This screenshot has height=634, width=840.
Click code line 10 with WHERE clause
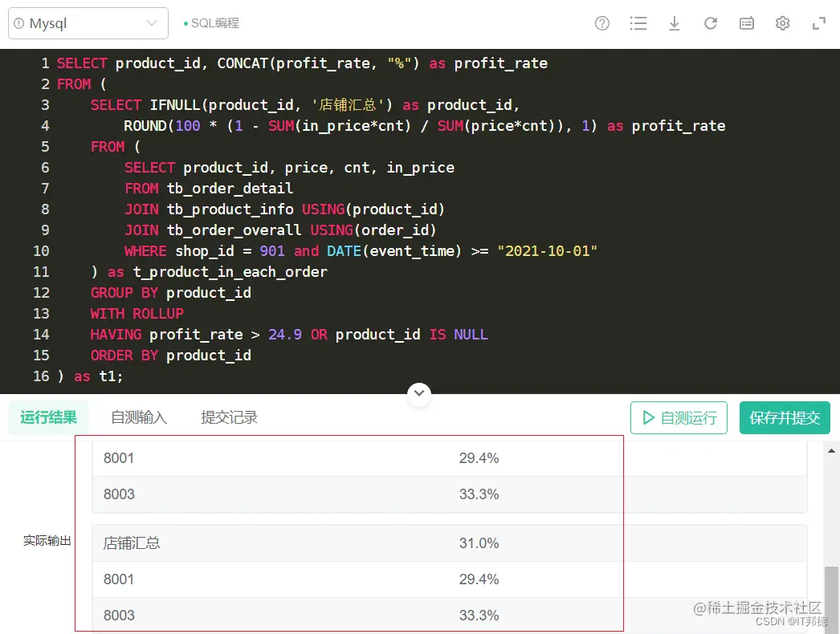[361, 250]
